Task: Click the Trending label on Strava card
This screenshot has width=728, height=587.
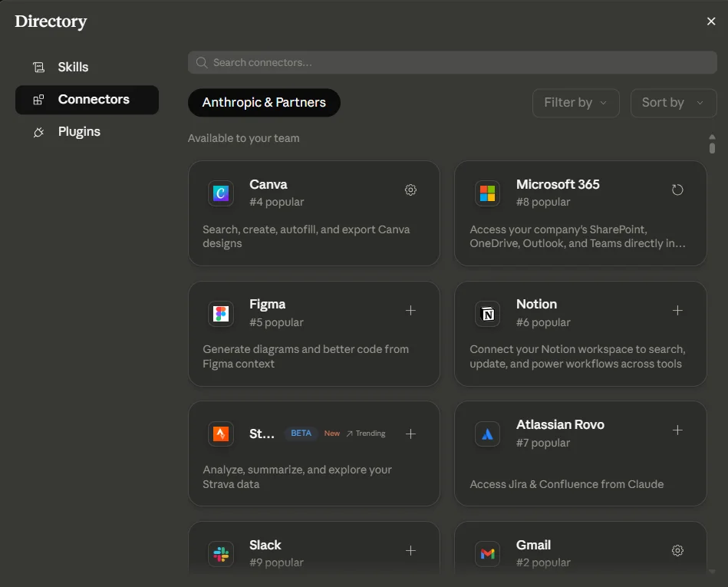Action: pyautogui.click(x=366, y=434)
